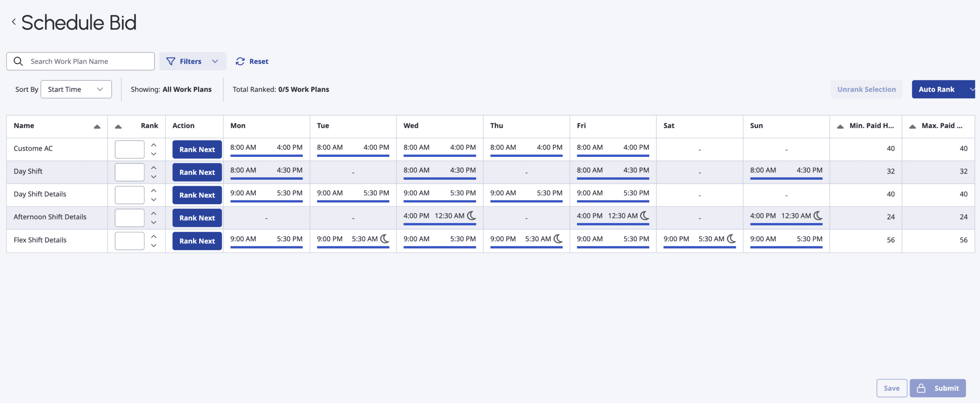This screenshot has height=403, width=980.
Task: Click overnight moon icon on Afternoon Shift Friday
Action: tap(645, 216)
